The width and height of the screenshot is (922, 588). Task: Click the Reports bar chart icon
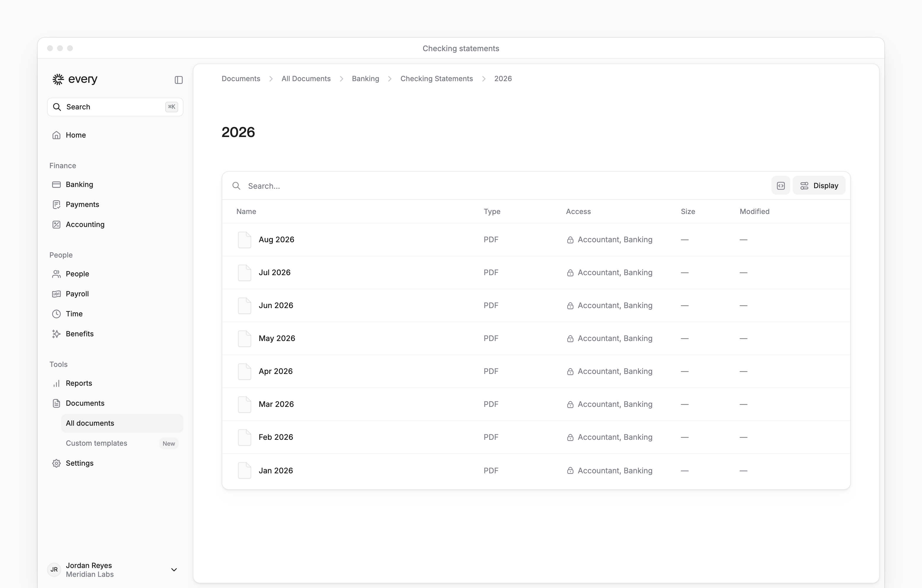coord(56,383)
